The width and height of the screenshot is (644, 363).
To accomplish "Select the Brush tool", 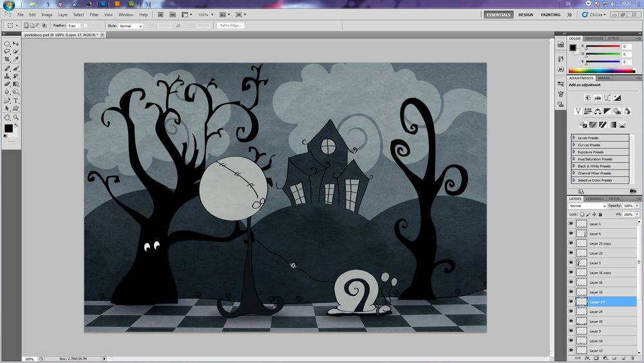I will click(15, 68).
